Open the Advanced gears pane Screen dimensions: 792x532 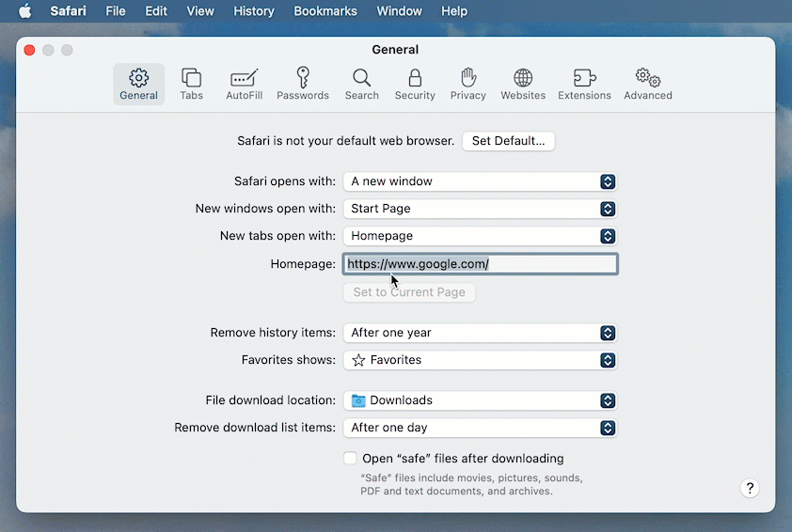(647, 85)
